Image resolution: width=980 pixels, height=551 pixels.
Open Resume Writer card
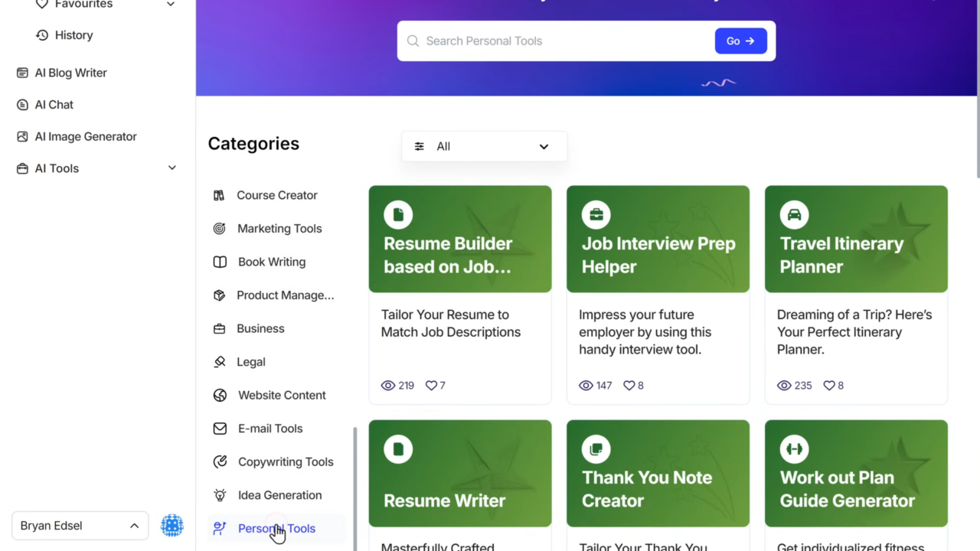(x=460, y=485)
